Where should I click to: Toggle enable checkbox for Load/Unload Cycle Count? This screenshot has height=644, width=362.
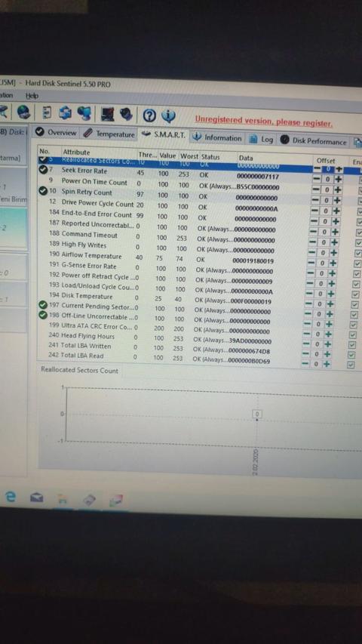355,295
